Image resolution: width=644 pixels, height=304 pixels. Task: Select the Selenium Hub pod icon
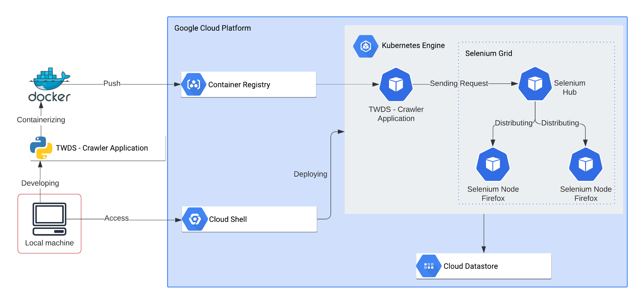(535, 84)
